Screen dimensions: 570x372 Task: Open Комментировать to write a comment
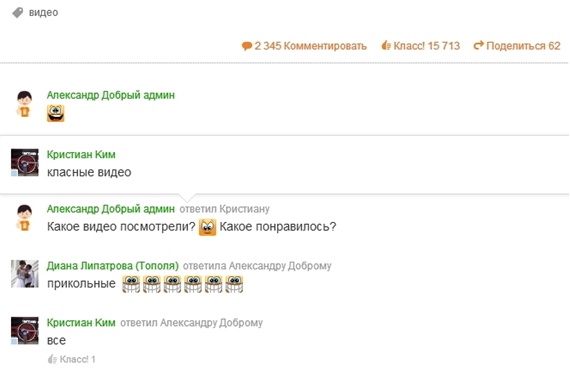coord(325,46)
